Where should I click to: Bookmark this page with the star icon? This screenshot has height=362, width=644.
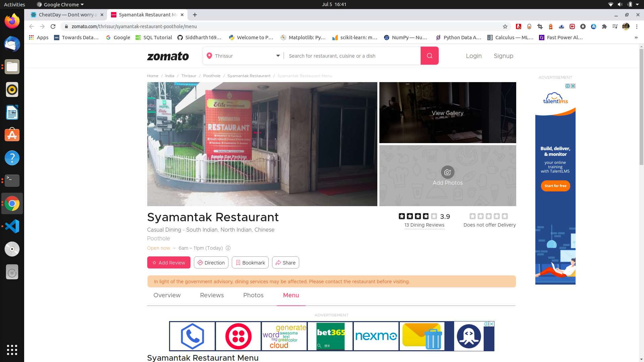tap(505, 26)
